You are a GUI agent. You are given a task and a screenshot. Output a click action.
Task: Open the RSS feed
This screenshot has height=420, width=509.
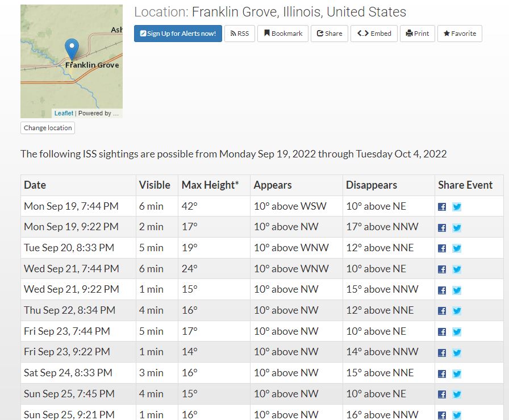pyautogui.click(x=240, y=34)
